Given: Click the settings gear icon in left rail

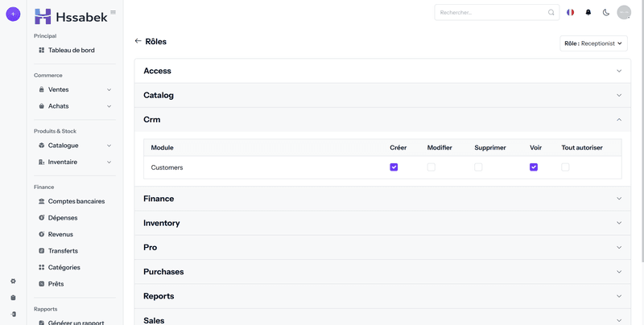Looking at the screenshot, I should pos(13,281).
